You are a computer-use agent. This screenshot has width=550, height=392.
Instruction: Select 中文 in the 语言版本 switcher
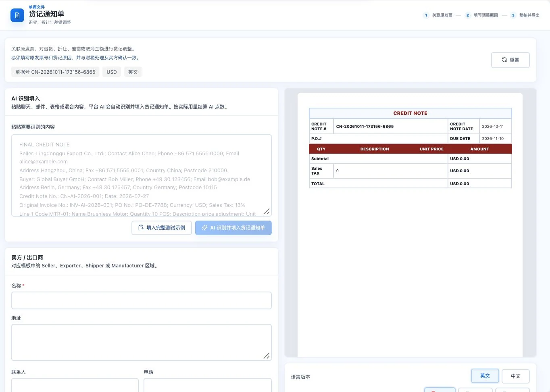coord(516,376)
